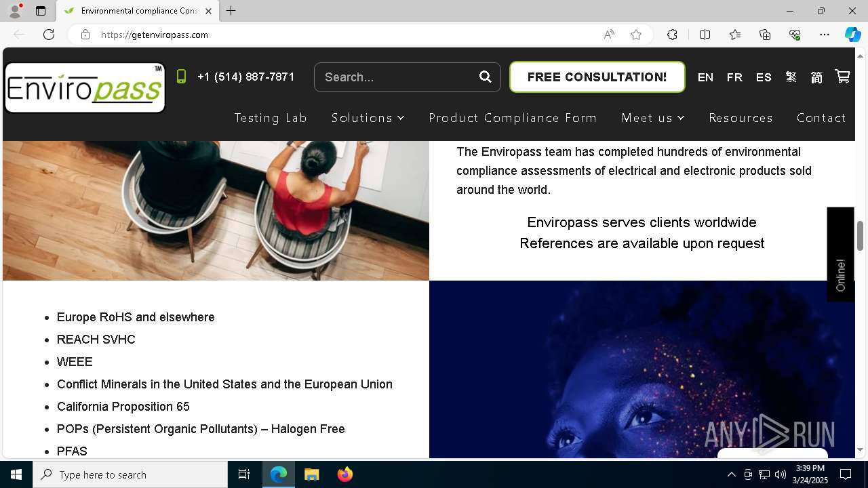Click Conflict Minerals list item
Image resolution: width=868 pixels, height=488 pixels.
[224, 384]
